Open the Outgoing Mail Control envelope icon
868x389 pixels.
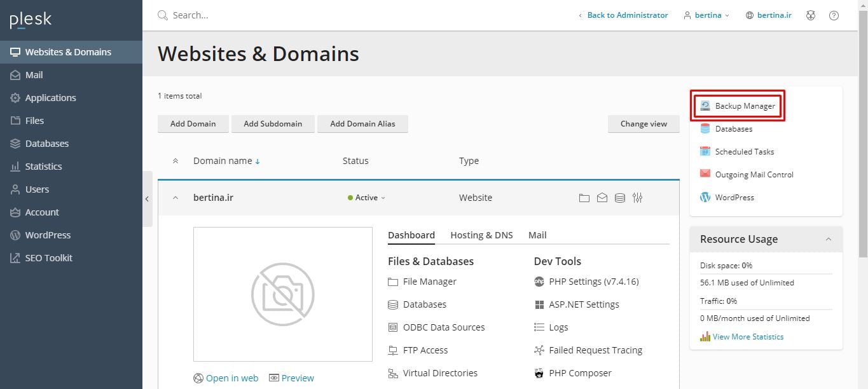pos(705,174)
